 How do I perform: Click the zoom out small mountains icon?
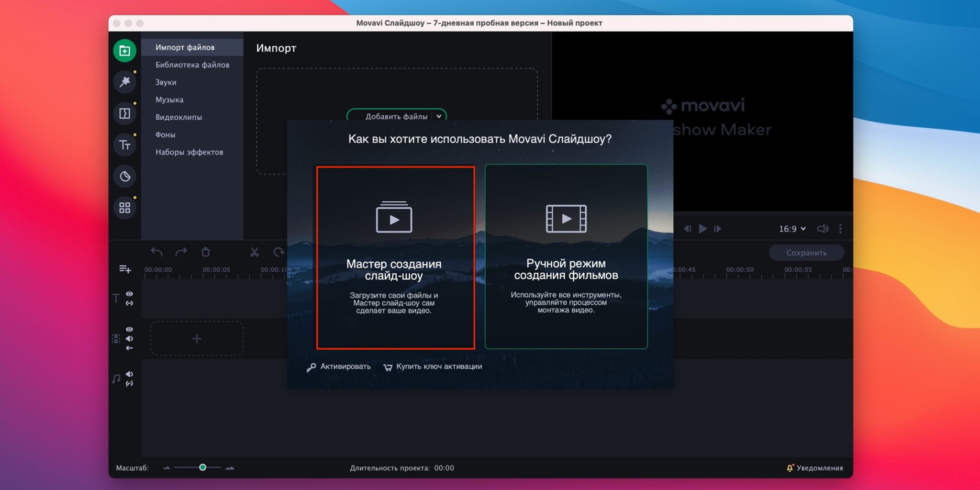click(167, 468)
